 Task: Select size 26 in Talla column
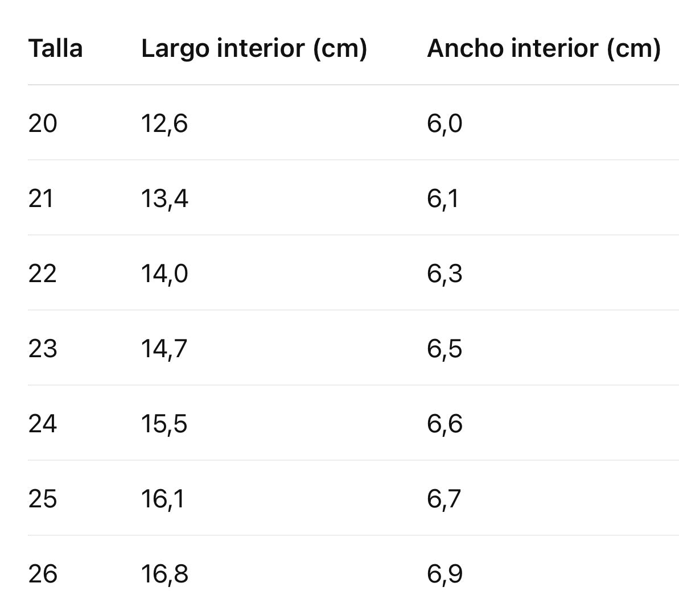tap(43, 573)
